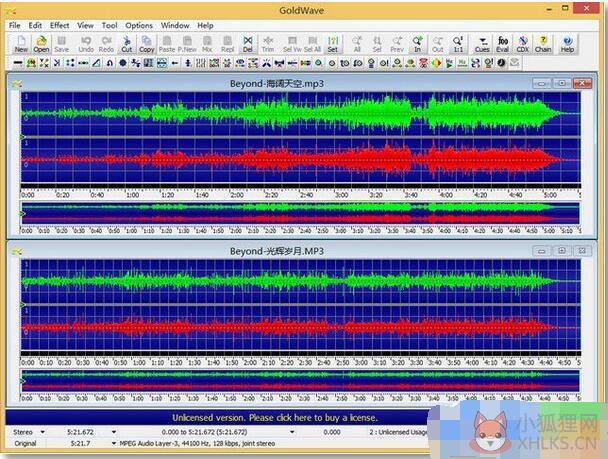
Task: Minimize the Beyond-海阔天空.mp3 sound window
Action: pyautogui.click(x=542, y=83)
